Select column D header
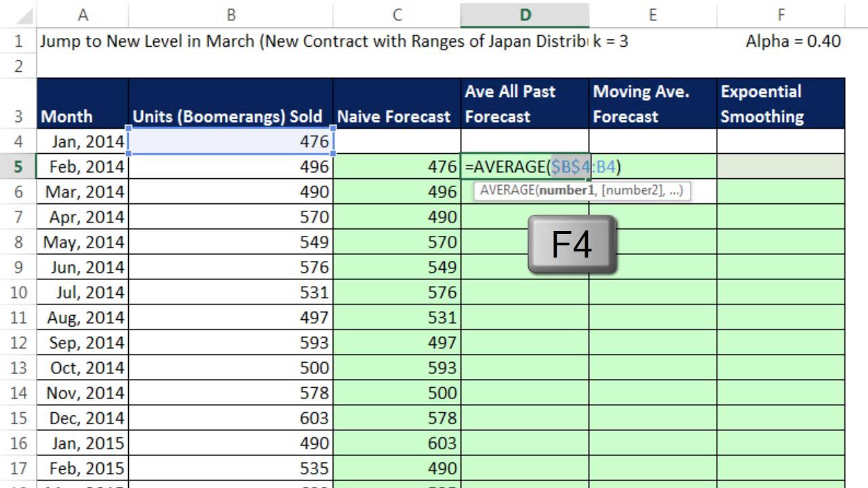The width and height of the screenshot is (868, 488). click(x=525, y=15)
